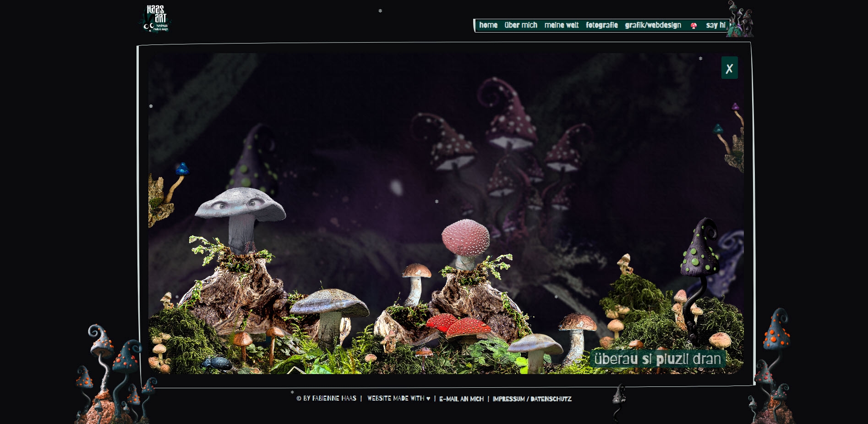Click the überau si pluzli dran caption
This screenshot has height=424, width=868.
pos(657,359)
